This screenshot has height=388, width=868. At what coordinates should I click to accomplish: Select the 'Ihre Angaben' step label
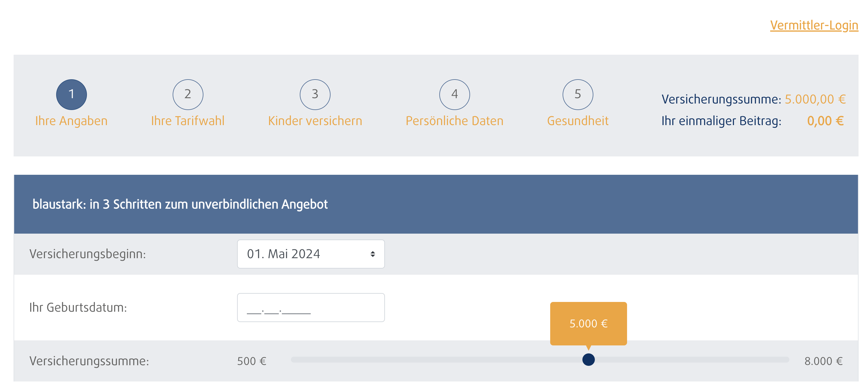click(x=72, y=121)
